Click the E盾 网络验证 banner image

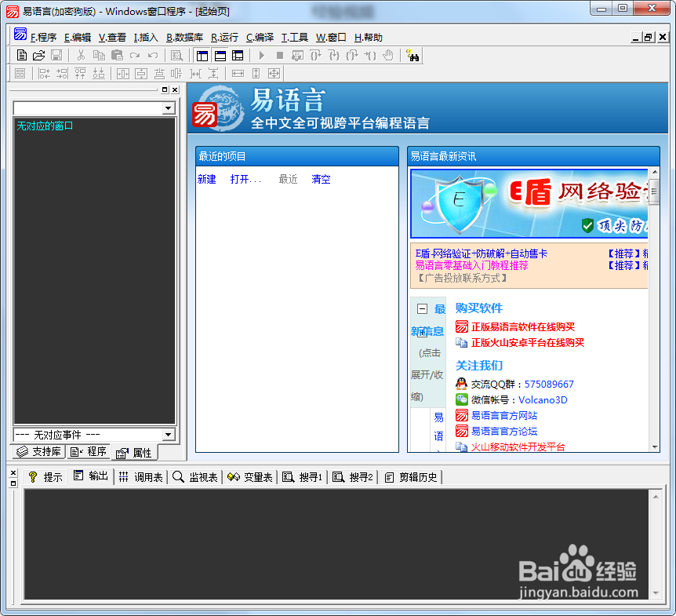coord(529,203)
